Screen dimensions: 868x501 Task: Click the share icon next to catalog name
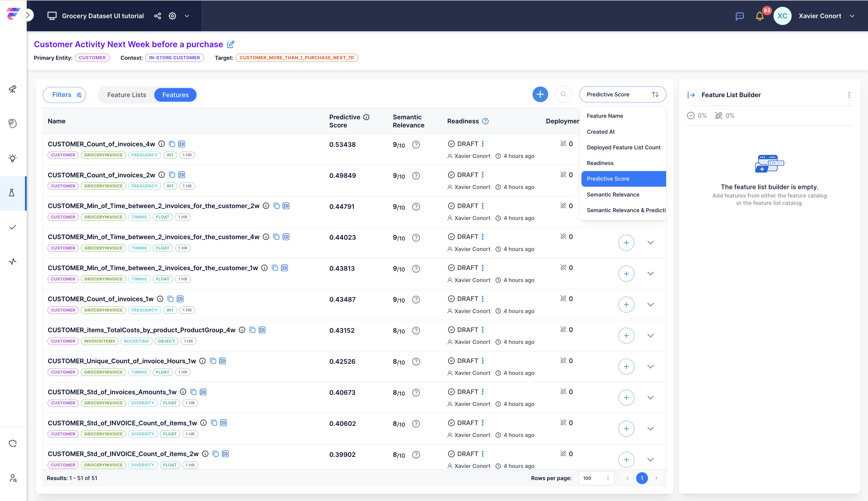158,16
